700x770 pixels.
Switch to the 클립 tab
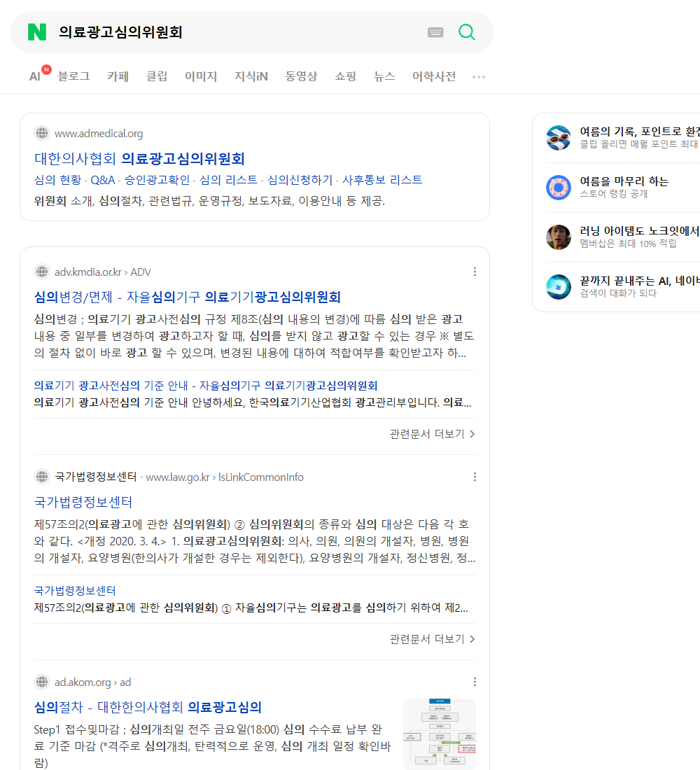point(157,76)
